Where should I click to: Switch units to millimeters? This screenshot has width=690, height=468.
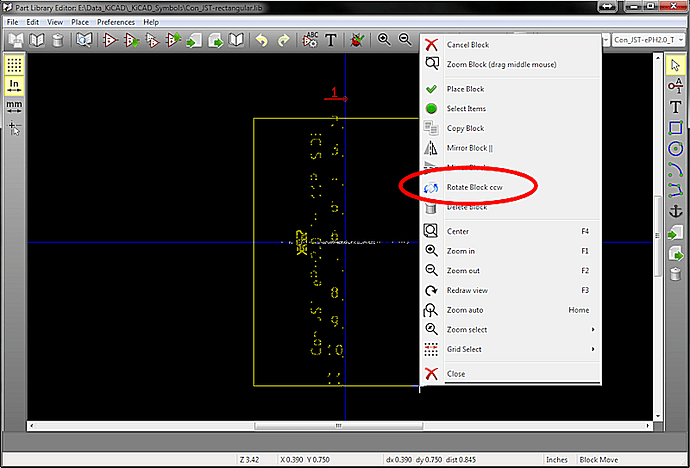(x=14, y=105)
